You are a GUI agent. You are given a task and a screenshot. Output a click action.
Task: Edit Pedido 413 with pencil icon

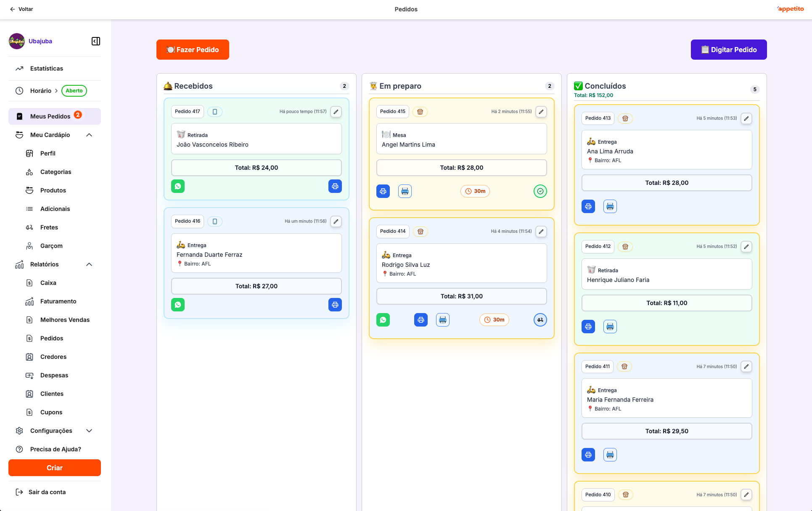tap(746, 119)
